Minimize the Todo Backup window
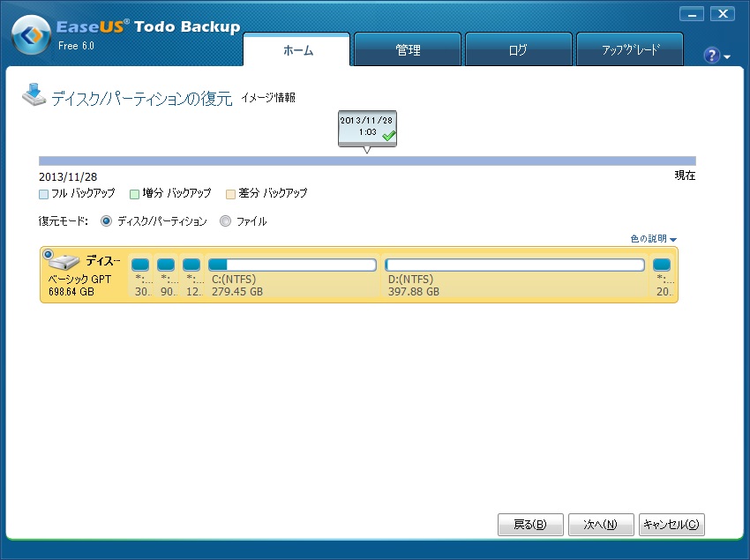The width and height of the screenshot is (750, 560). click(x=692, y=14)
